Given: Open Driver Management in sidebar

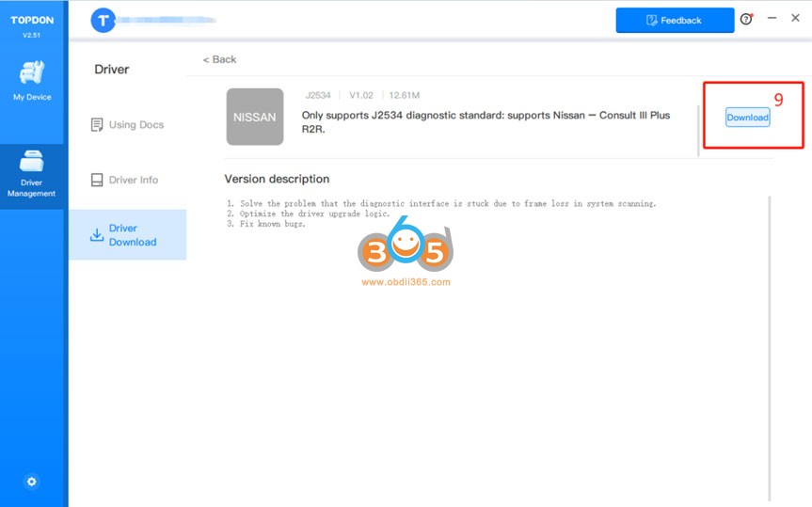Looking at the screenshot, I should (32, 176).
